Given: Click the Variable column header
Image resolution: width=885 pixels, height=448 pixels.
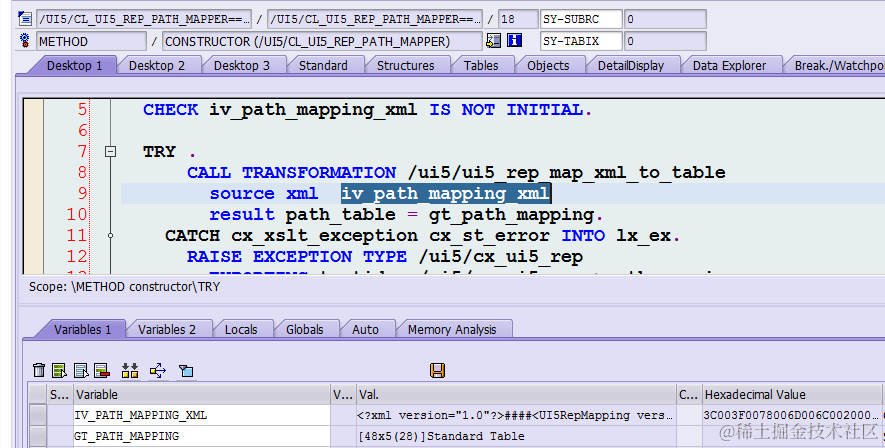Looking at the screenshot, I should point(201,394).
